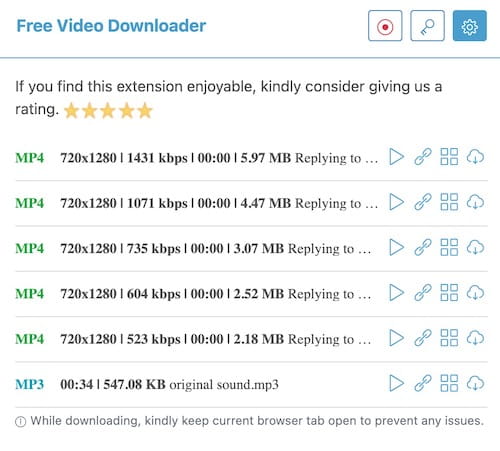Download the 547.08 KB MP3 file
This screenshot has height=451, width=500.
tap(475, 383)
